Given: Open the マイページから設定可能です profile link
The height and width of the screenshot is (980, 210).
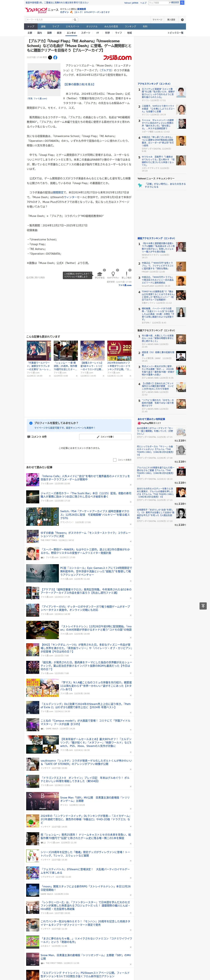Looking at the screenshot, I should coord(64,428).
